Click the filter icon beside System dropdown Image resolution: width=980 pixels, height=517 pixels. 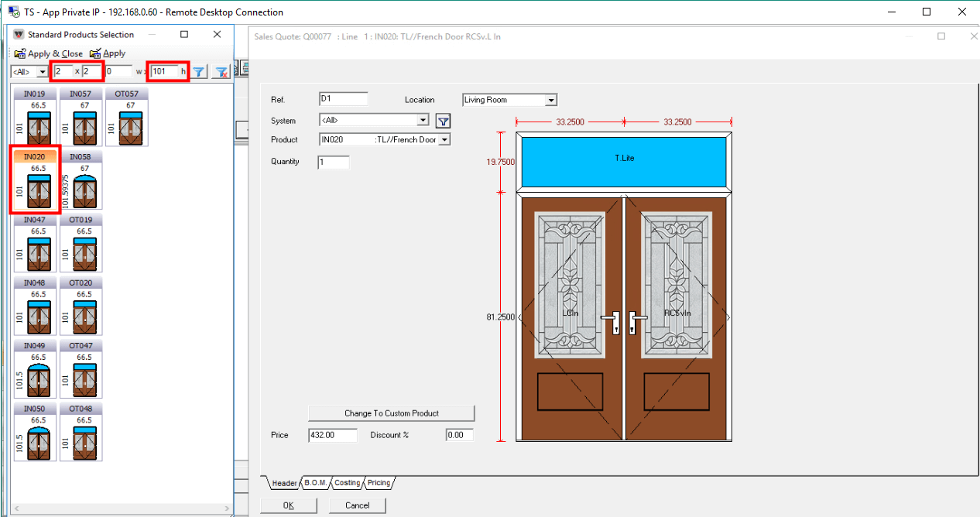click(x=443, y=121)
